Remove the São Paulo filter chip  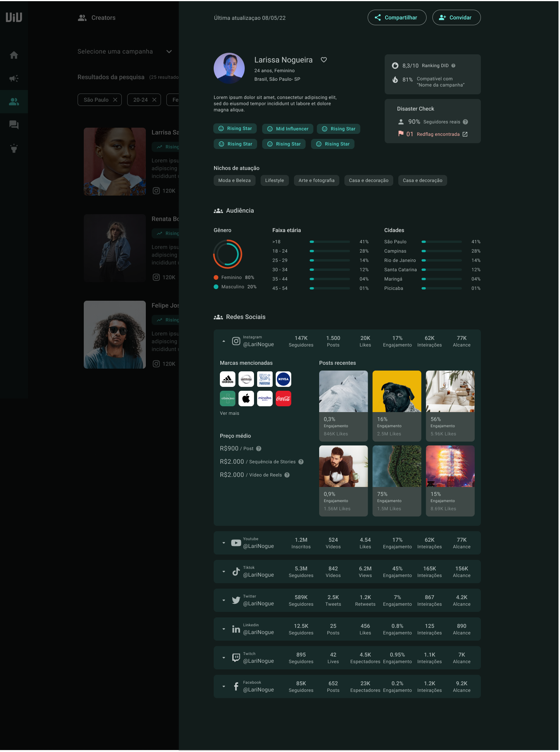coord(115,100)
